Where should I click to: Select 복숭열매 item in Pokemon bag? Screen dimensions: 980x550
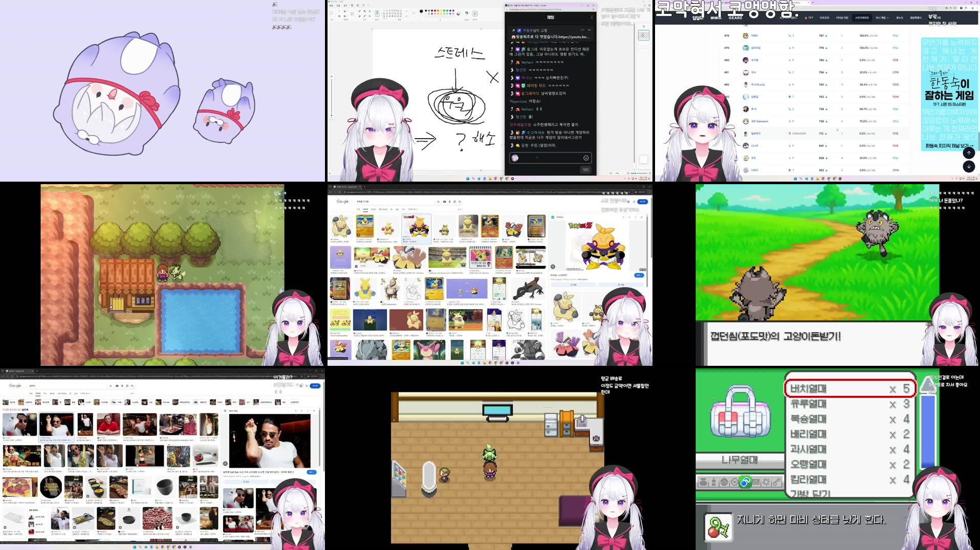(850, 419)
